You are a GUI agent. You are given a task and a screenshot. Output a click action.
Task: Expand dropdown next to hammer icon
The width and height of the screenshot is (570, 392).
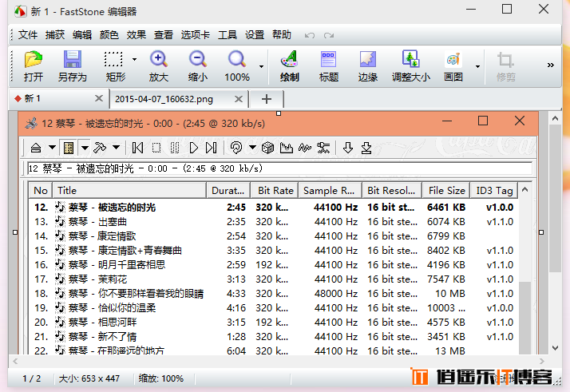(116, 148)
